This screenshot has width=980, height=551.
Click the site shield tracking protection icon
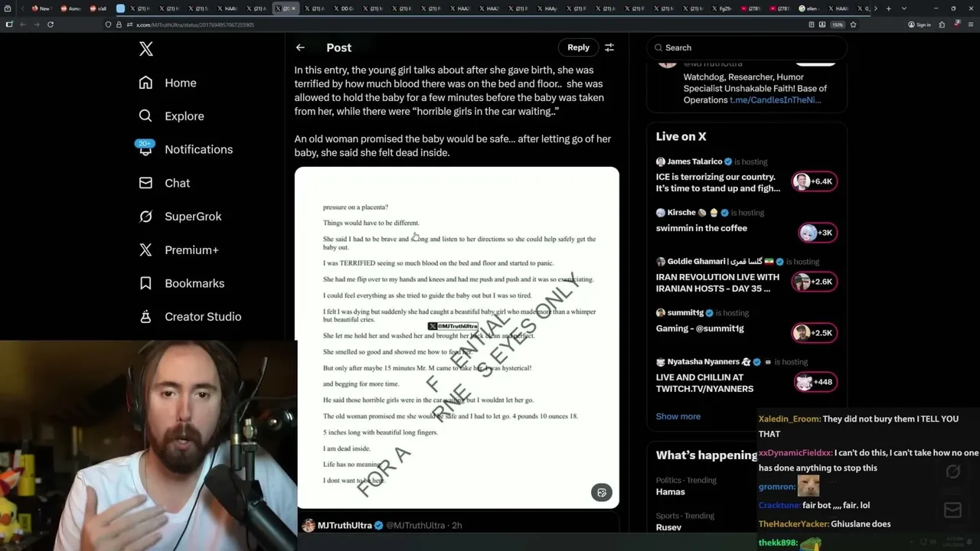pos(109,24)
